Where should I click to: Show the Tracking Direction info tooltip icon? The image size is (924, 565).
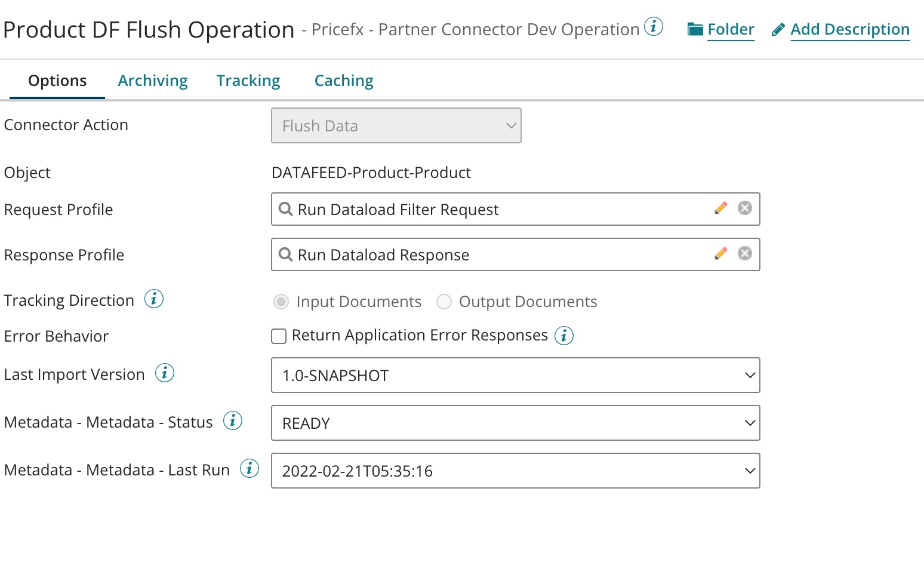[x=154, y=299]
